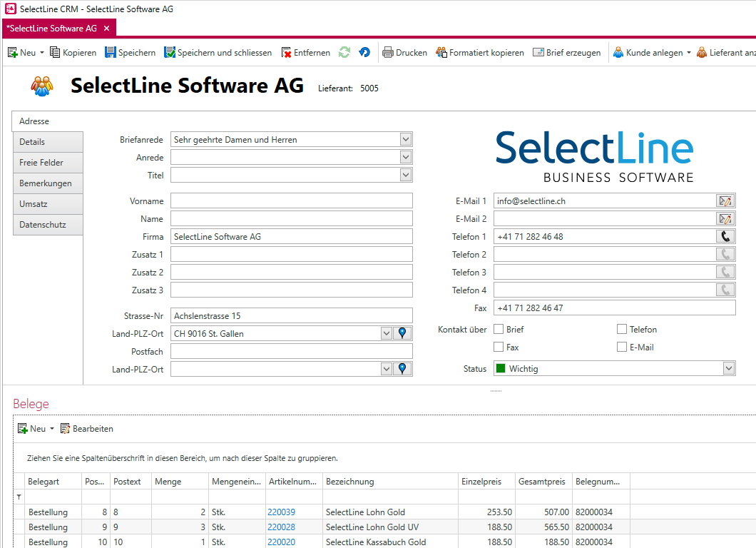Click Bearbeiten in the Belege section
756x548 pixels.
(87, 428)
